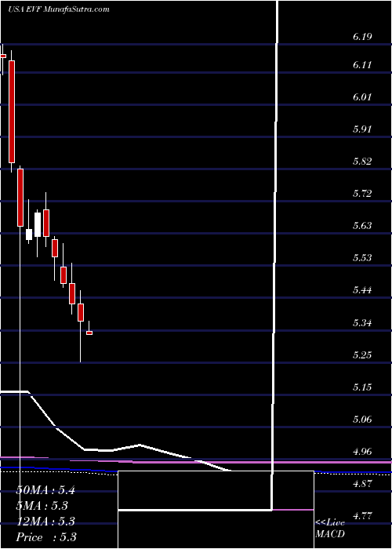Click the 5.44 price axis label
This screenshot has height=549, width=392.
(362, 290)
